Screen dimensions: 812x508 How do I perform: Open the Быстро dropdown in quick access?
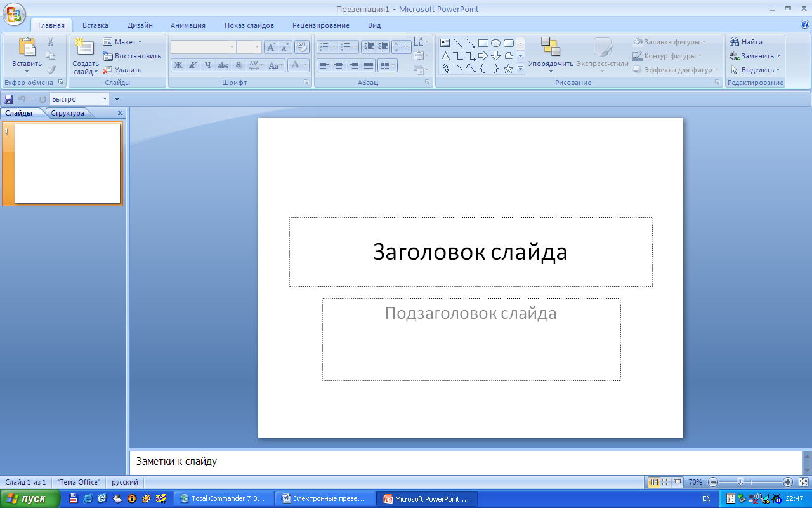[x=105, y=99]
